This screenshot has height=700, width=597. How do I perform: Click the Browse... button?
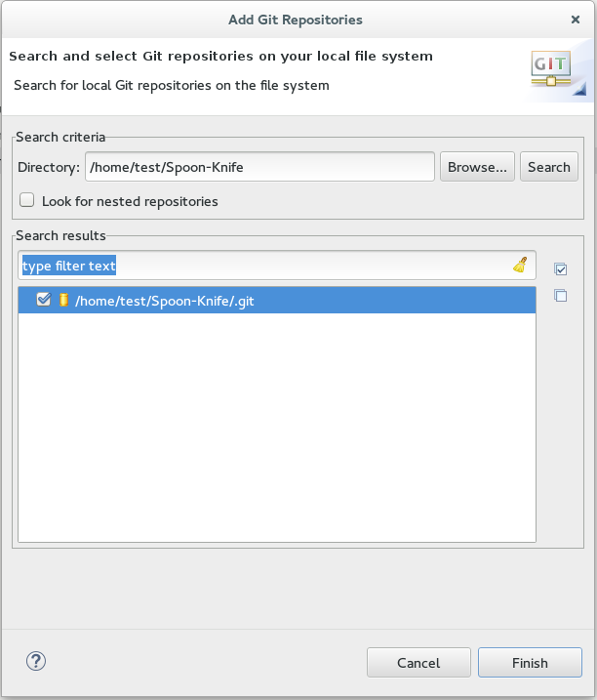click(x=477, y=167)
